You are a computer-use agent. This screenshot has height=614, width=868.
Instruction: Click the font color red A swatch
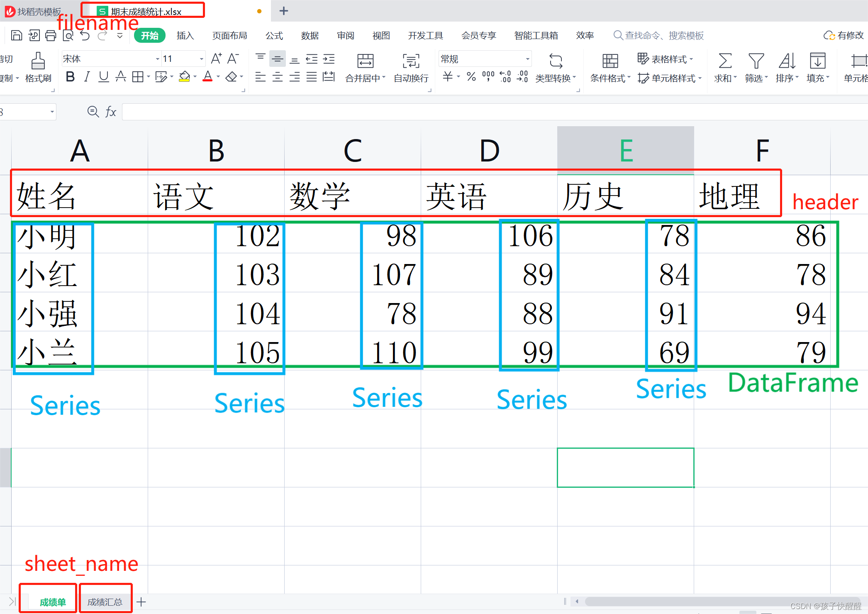tap(207, 77)
